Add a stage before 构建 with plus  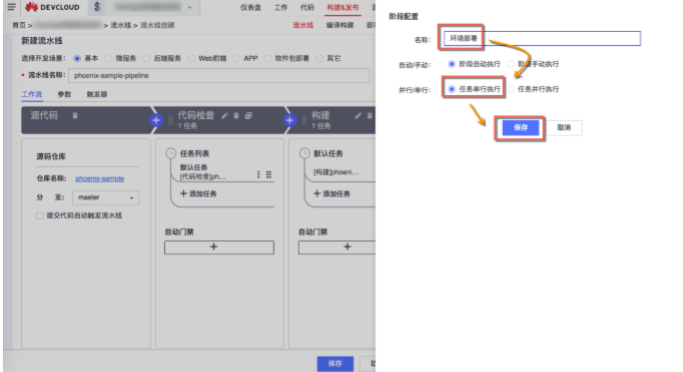(290, 120)
